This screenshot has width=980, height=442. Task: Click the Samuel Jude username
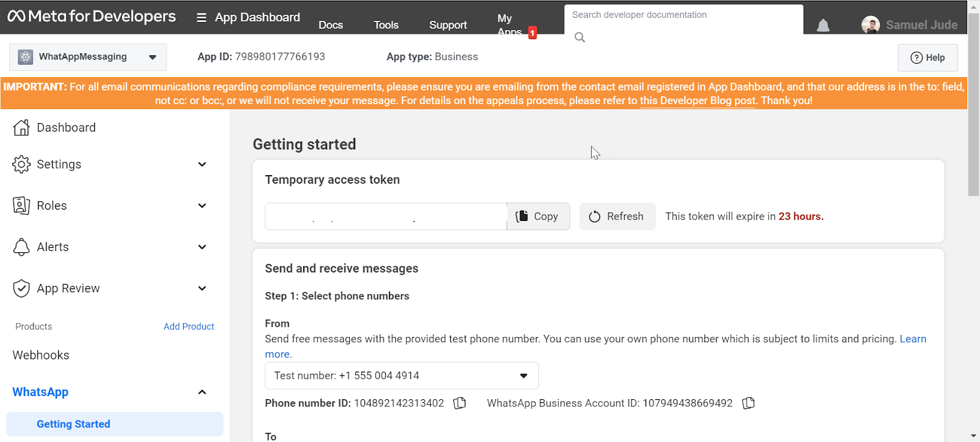[x=922, y=25]
